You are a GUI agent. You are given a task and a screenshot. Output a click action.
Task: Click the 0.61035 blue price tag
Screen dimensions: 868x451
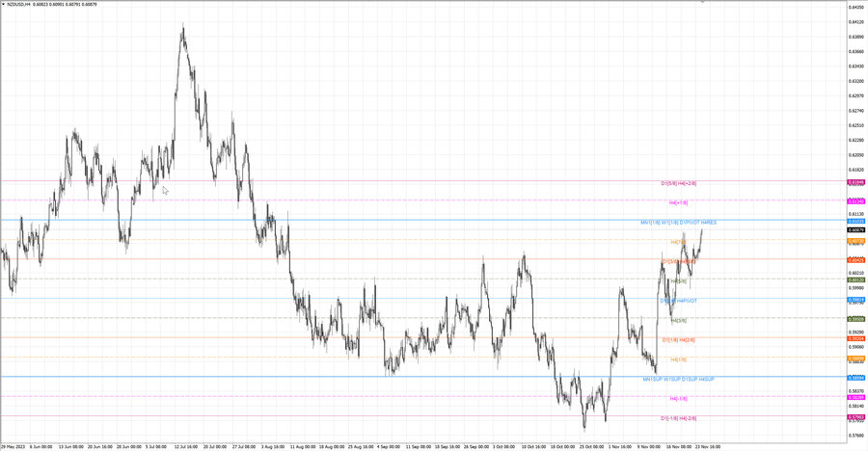coord(856,222)
